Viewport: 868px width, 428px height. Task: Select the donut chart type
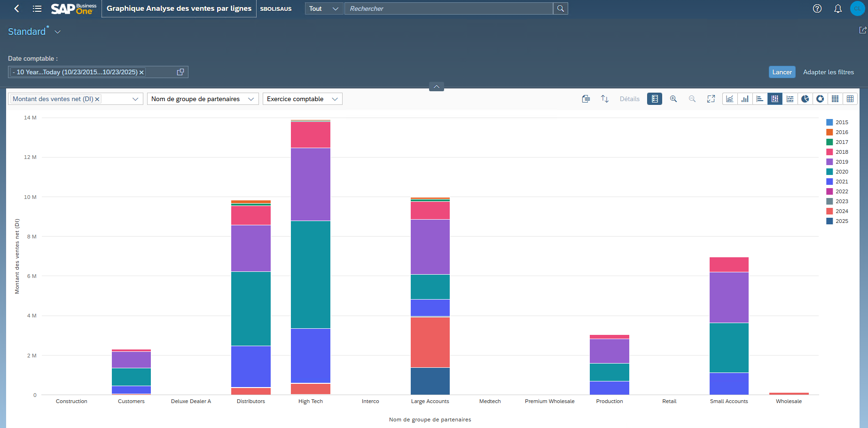[820, 99]
